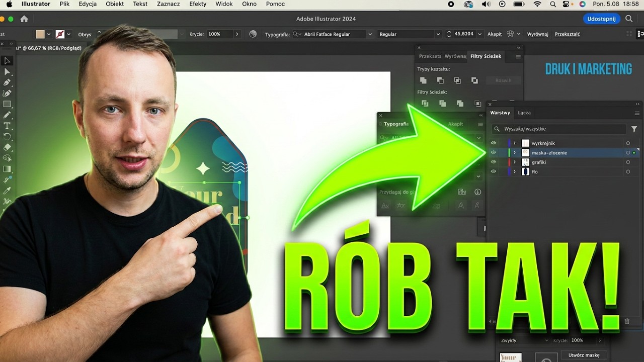Screen dimensions: 644x362
Task: Click the target circle of maska-złocenie layer
Action: [628, 152]
